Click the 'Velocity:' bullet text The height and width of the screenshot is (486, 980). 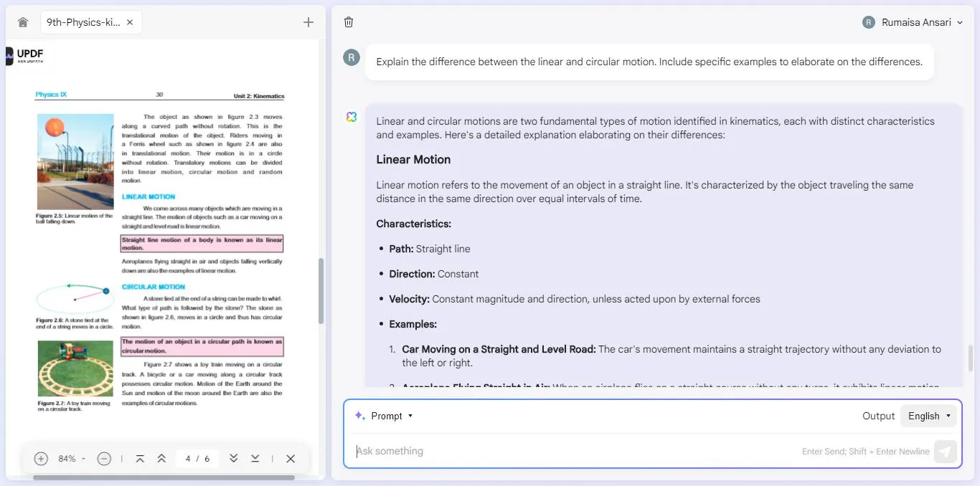[x=574, y=299]
